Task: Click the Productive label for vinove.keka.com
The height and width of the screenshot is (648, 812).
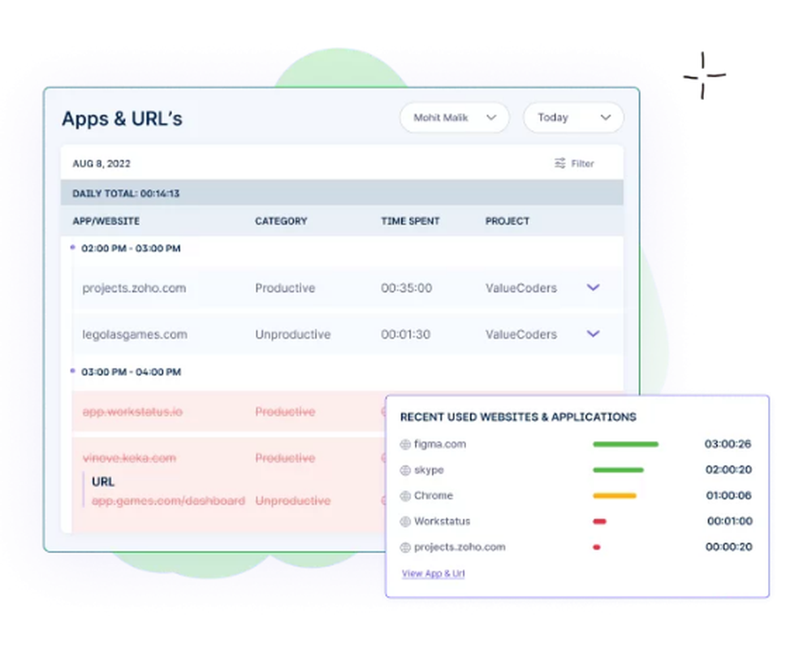Action: (285, 459)
